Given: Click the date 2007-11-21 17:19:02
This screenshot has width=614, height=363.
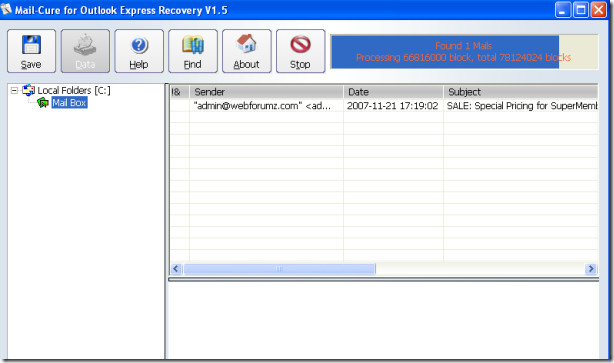Looking at the screenshot, I should (392, 106).
